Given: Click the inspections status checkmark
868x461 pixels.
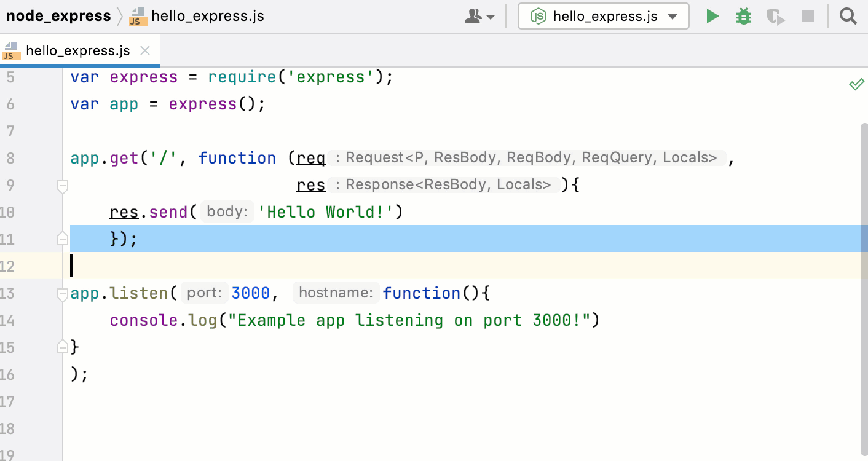Looking at the screenshot, I should 857,84.
